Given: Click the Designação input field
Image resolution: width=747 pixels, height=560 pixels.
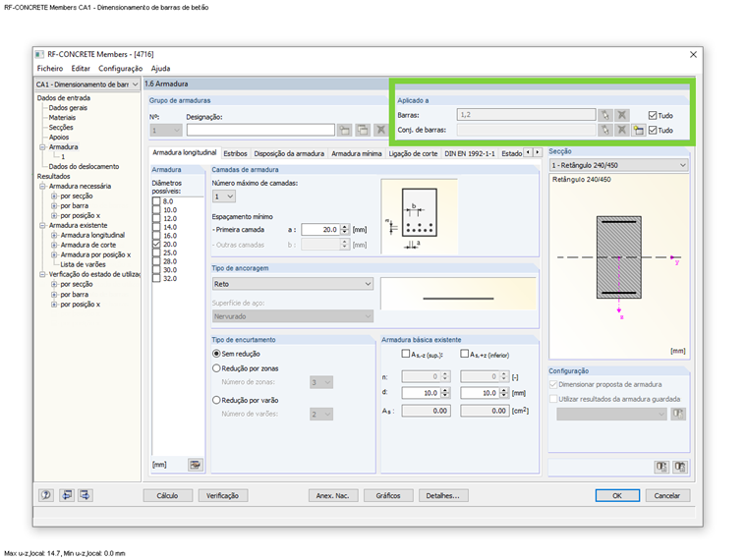Looking at the screenshot, I should point(260,130).
